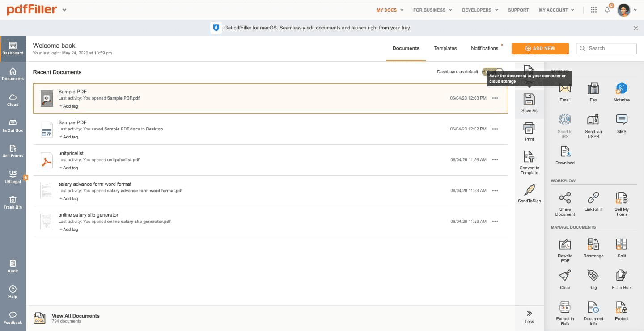Screen dimensions: 644x331
Task: Dismiss the macOS promo banner
Action: (636, 28)
